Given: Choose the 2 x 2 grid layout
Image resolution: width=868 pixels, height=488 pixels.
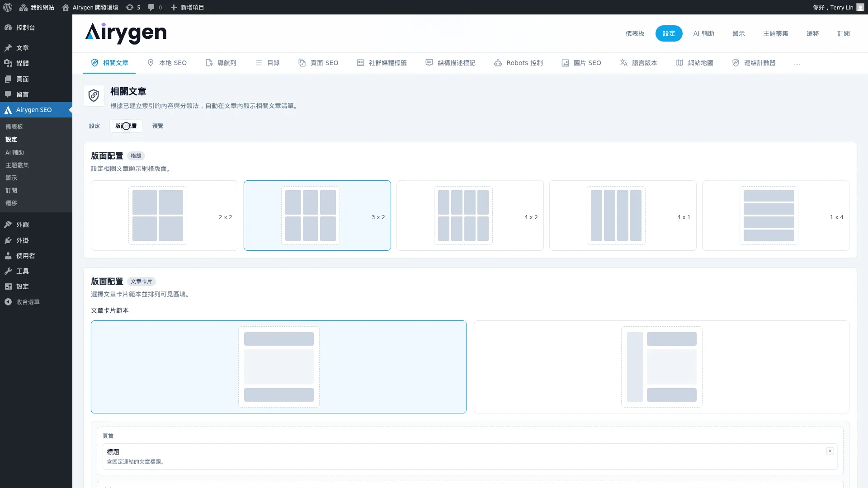Looking at the screenshot, I should point(165,216).
